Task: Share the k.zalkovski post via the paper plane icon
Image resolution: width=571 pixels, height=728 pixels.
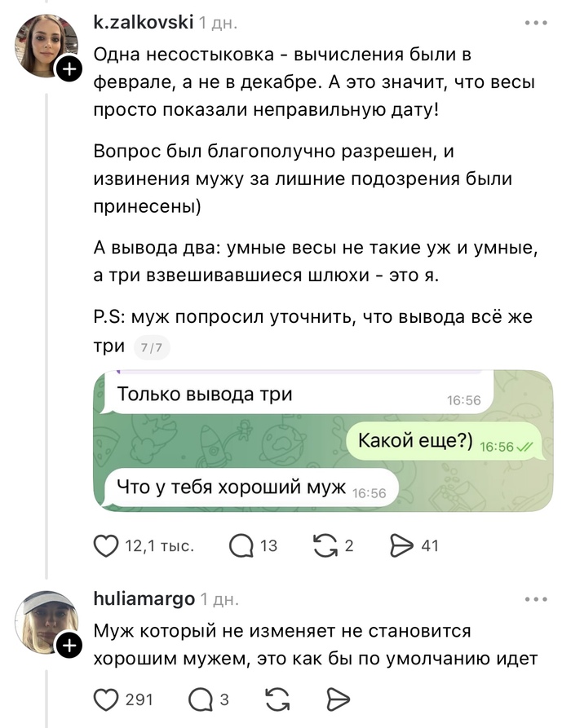Action: (405, 545)
